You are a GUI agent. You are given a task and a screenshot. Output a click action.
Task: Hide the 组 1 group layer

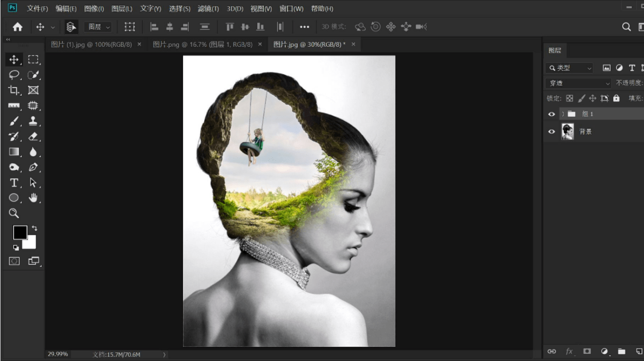pyautogui.click(x=551, y=114)
